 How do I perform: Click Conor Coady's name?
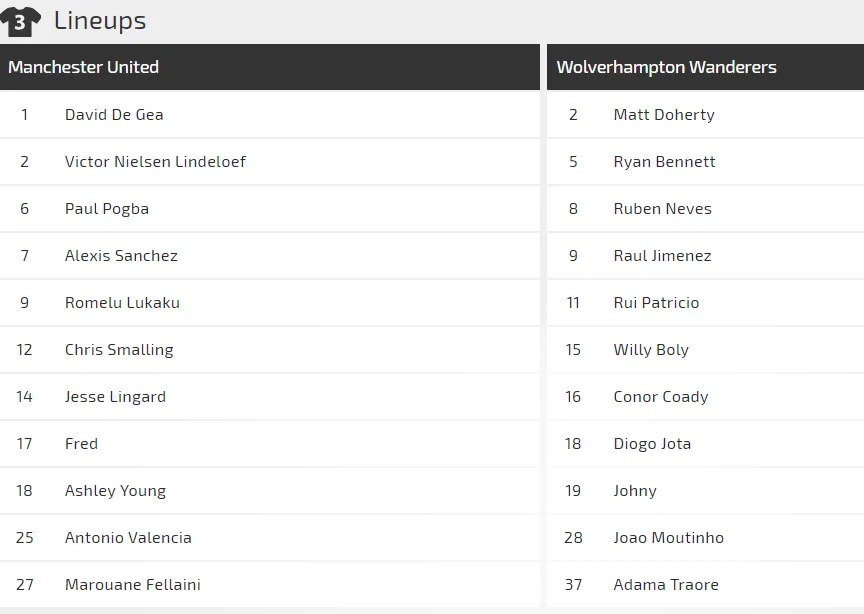coord(660,397)
